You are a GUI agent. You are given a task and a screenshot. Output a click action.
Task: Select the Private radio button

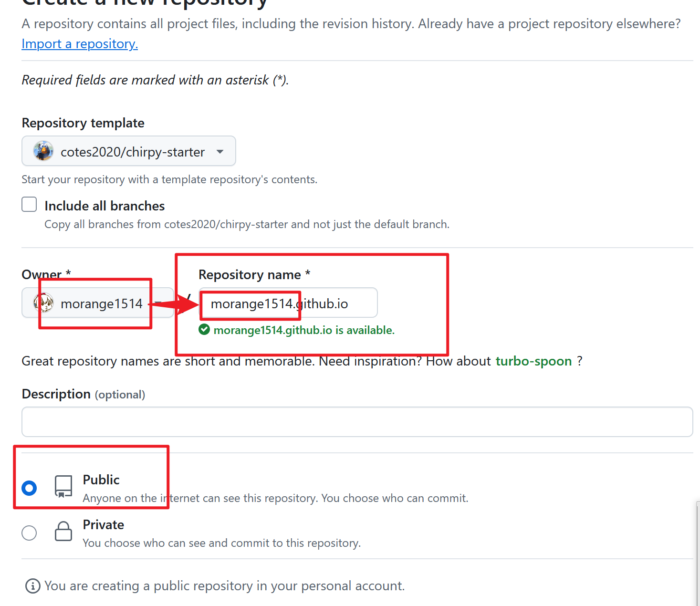[29, 533]
